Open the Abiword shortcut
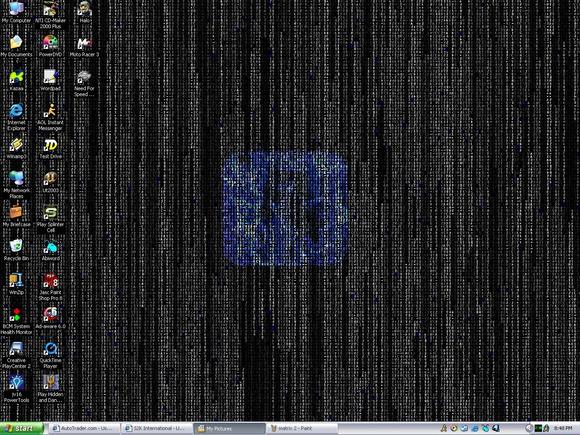The width and height of the screenshot is (580, 435). point(50,250)
